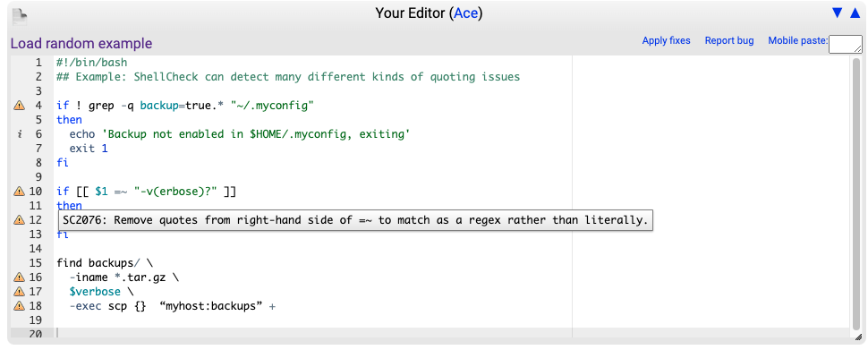Click Apply fixes link
The image size is (868, 350).
pos(666,40)
